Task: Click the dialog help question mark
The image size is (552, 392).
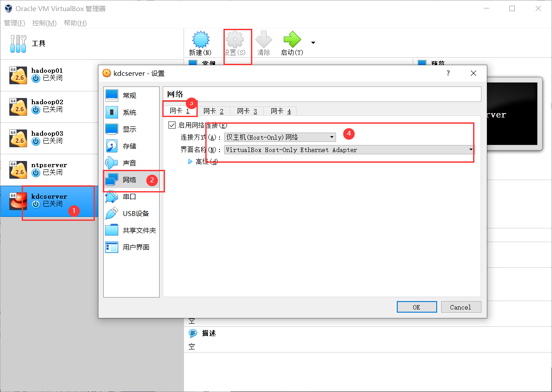Action: tap(448, 73)
